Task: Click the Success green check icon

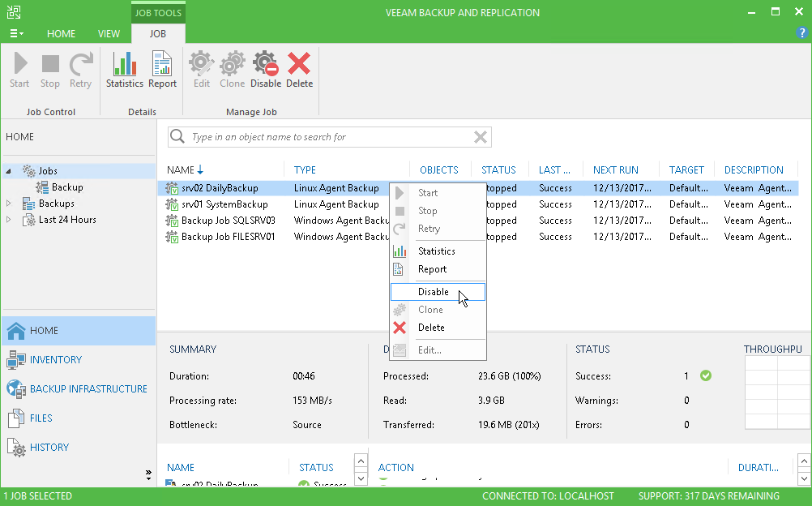Action: 705,375
